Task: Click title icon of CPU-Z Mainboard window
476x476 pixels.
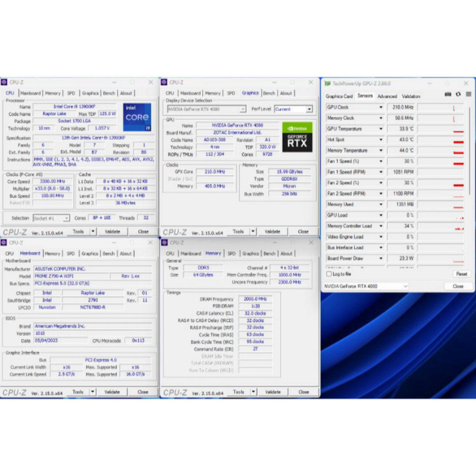Action: point(4,242)
